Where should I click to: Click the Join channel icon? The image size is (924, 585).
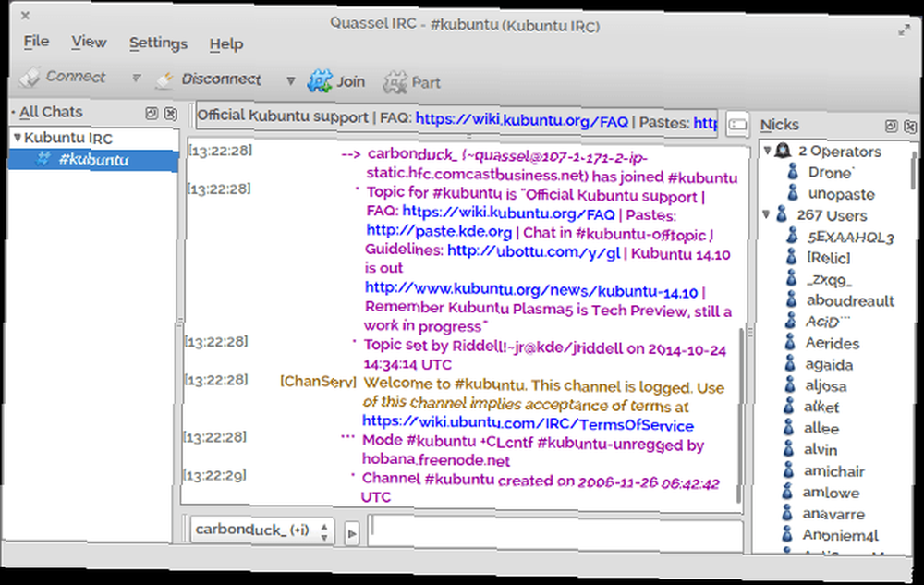point(320,81)
